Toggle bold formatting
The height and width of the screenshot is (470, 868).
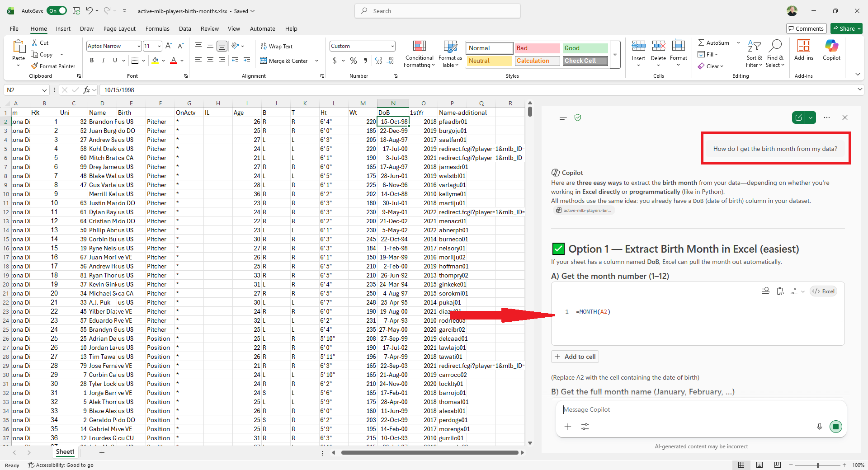(x=91, y=60)
